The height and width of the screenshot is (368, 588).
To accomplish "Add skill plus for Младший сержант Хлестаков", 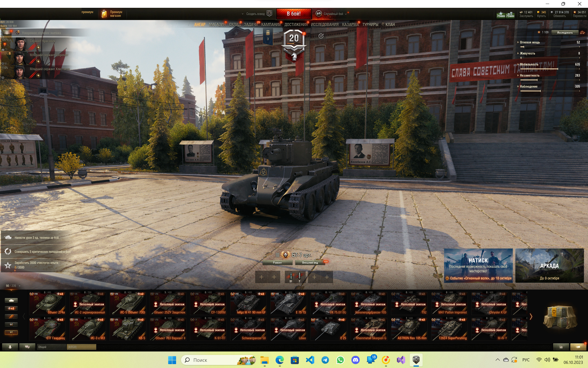I will click(38, 76).
